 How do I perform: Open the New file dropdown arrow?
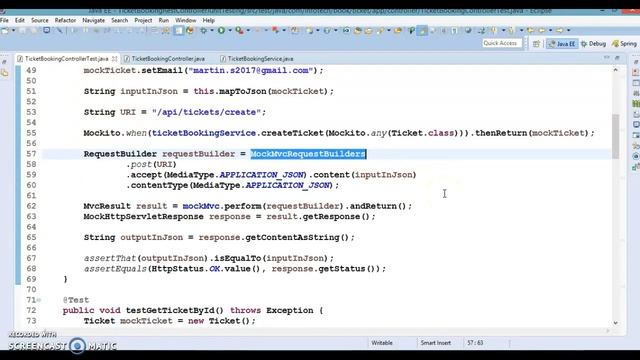pos(13,30)
